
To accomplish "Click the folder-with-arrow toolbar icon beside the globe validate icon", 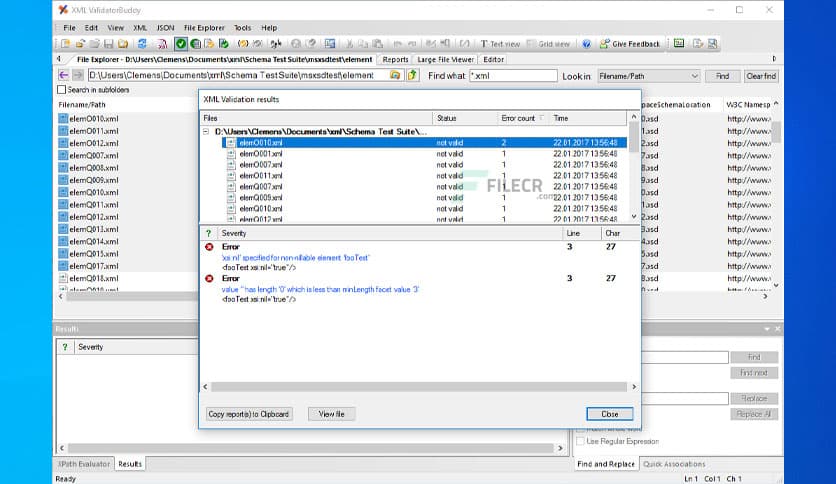I will pyautogui.click(x=210, y=44).
